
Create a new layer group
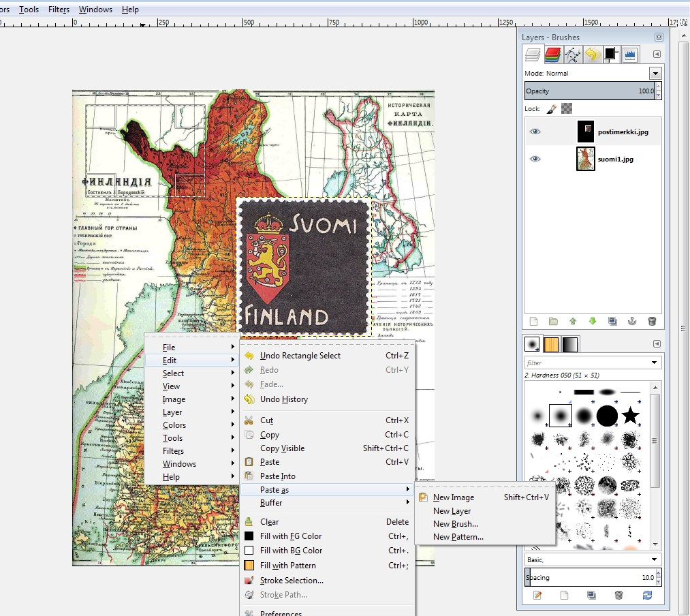coord(553,322)
